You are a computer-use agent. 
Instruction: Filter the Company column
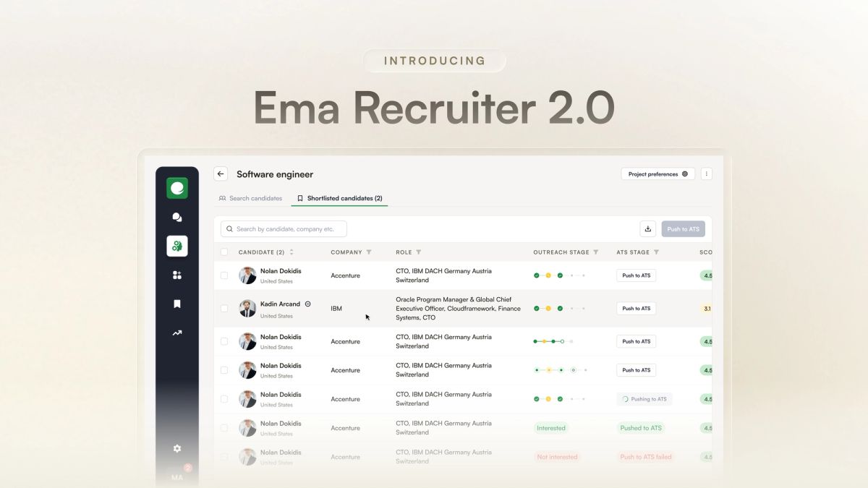369,252
